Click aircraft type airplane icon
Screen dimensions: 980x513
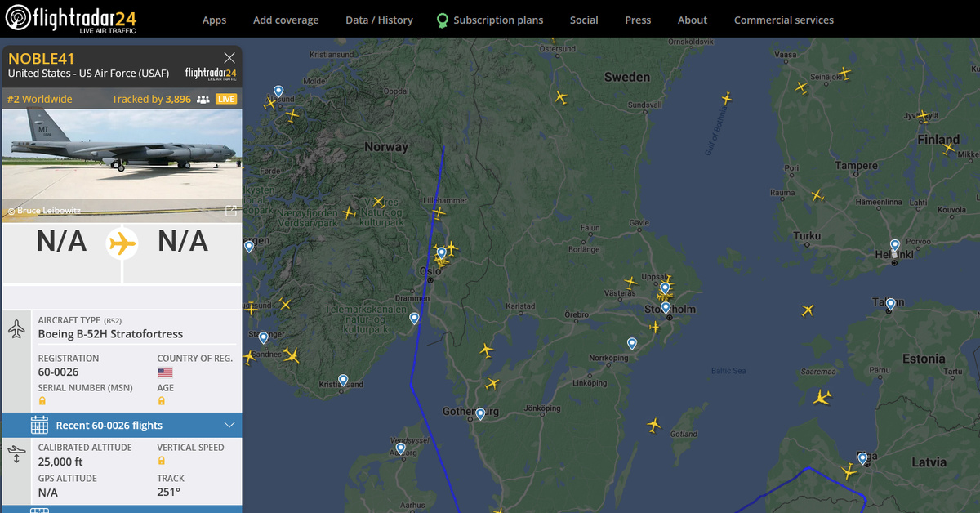[x=16, y=329]
